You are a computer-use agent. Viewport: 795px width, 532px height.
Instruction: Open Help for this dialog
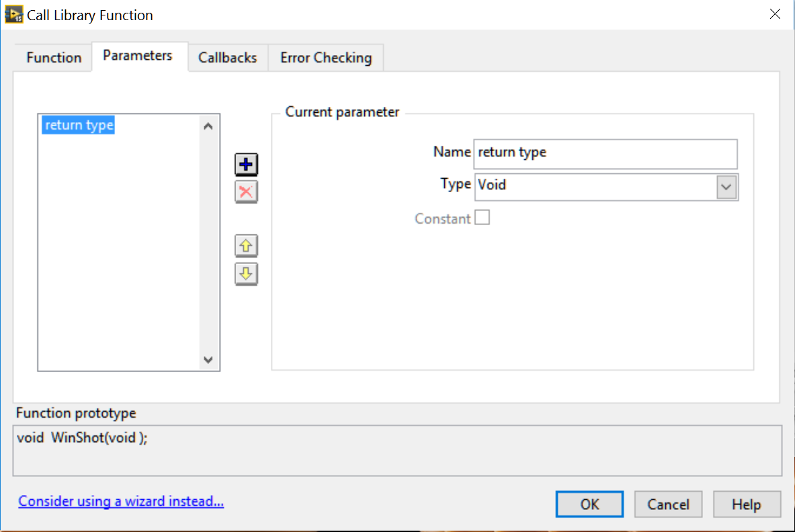(747, 504)
